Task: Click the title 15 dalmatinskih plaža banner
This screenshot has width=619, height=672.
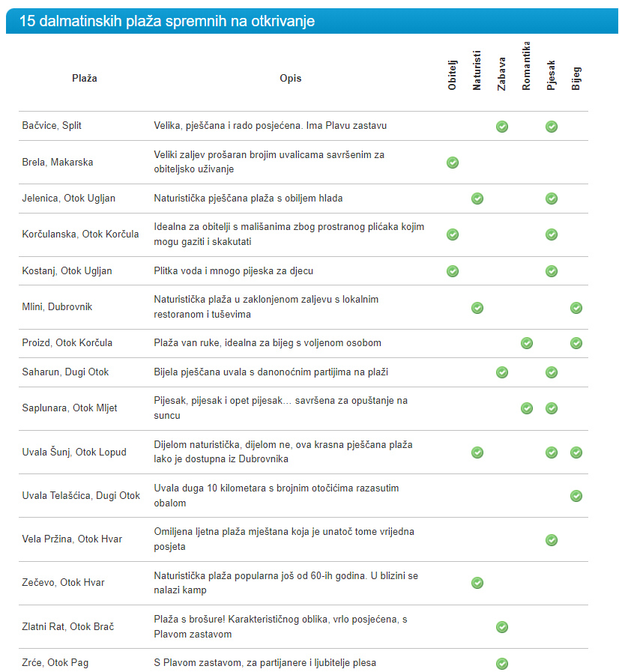Action: click(167, 21)
